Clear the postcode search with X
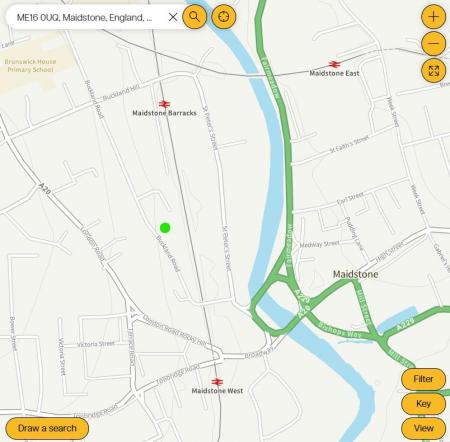 (x=173, y=17)
